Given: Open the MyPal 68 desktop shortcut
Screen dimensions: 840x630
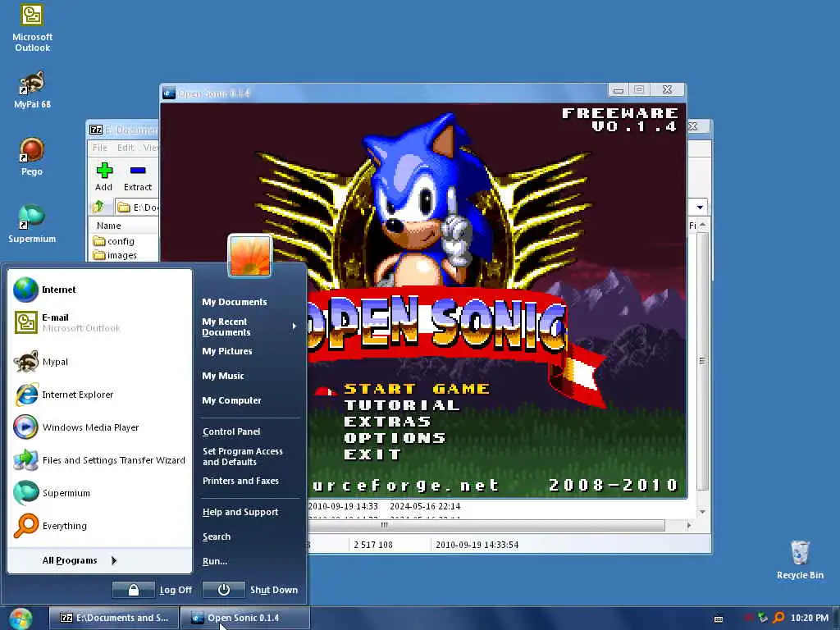Looking at the screenshot, I should (32, 90).
